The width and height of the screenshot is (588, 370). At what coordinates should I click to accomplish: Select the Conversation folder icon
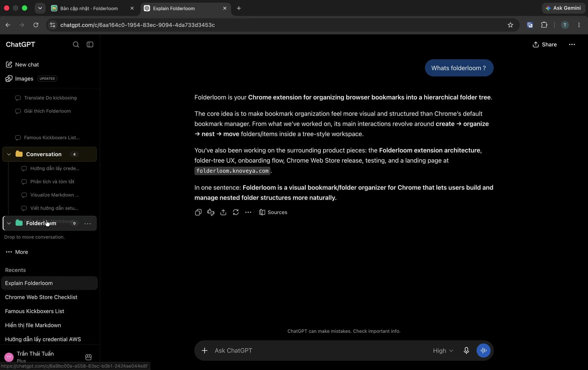click(19, 154)
